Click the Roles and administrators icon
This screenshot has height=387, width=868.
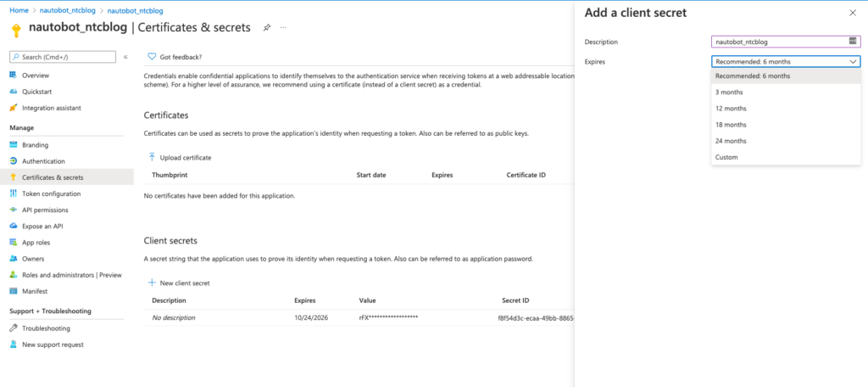click(x=14, y=275)
